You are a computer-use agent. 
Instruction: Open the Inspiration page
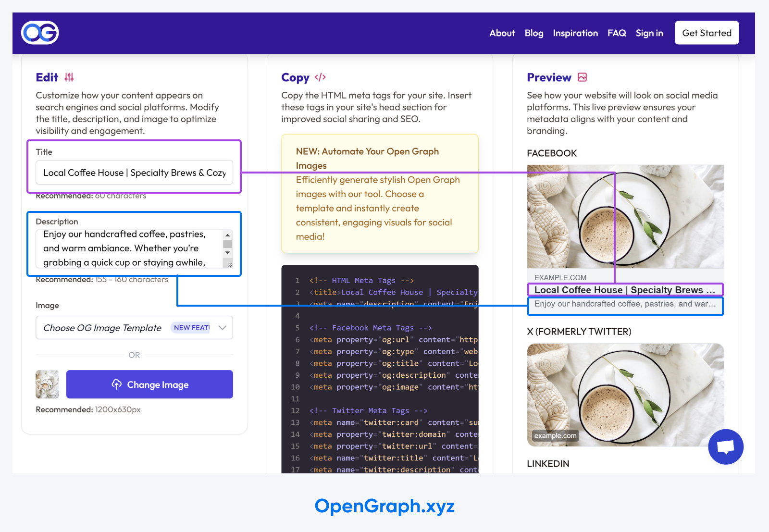[x=575, y=33]
